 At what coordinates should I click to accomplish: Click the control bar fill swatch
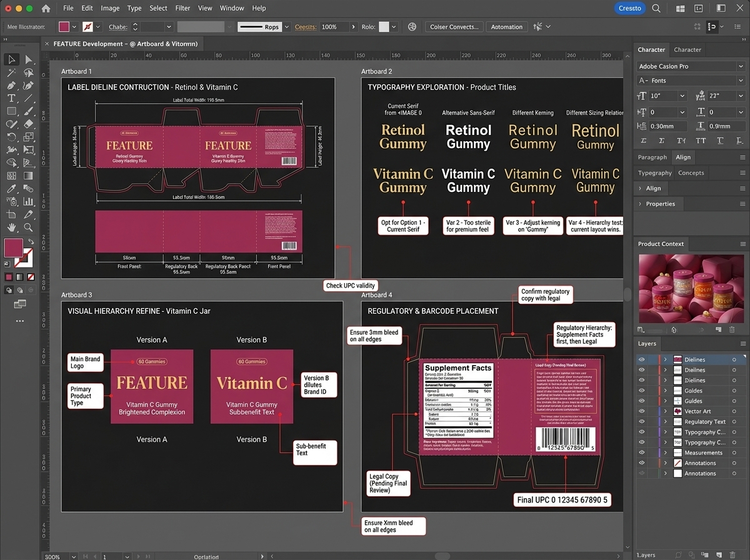pos(64,27)
